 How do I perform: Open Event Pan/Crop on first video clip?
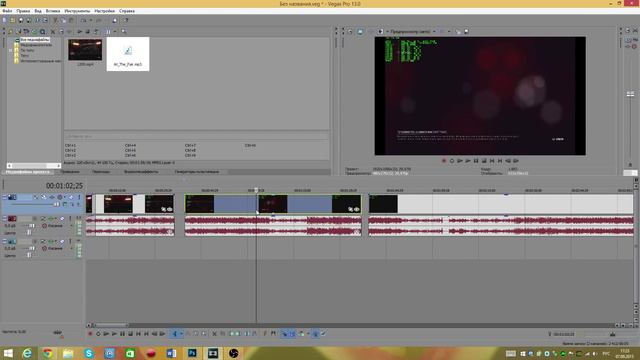pos(163,209)
